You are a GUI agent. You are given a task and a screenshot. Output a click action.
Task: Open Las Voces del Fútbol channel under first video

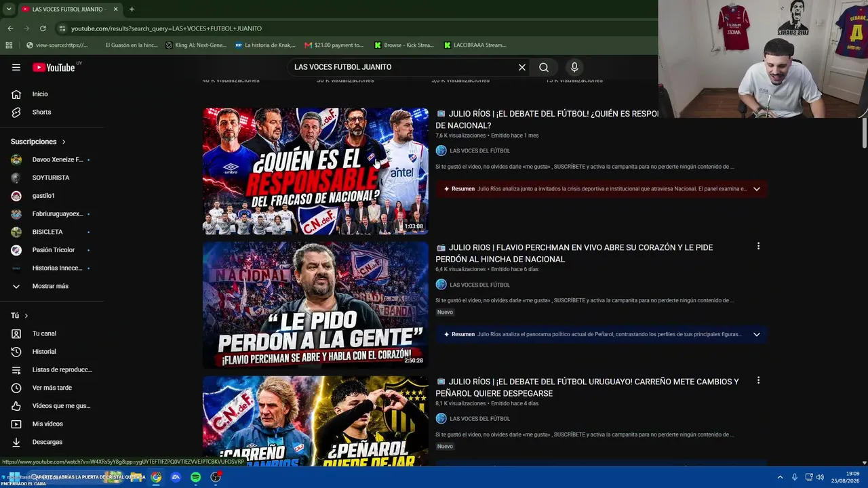coord(479,151)
